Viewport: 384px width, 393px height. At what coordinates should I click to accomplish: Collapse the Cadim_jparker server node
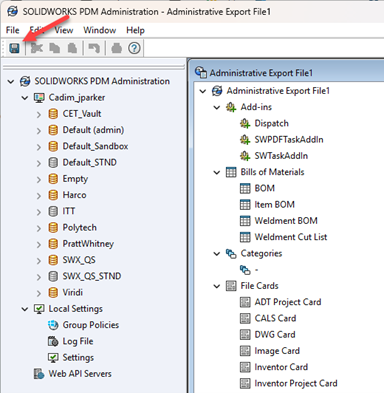click(25, 98)
